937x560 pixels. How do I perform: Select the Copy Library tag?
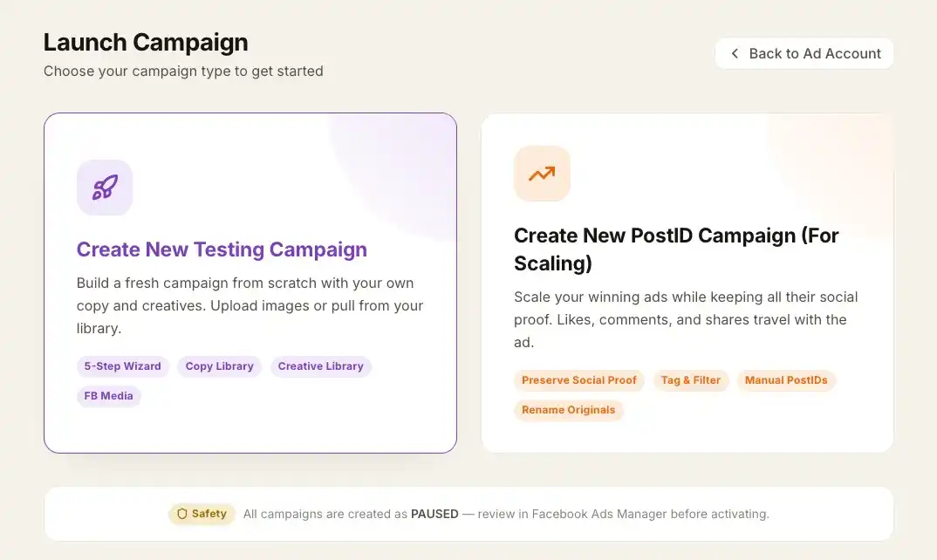(219, 366)
